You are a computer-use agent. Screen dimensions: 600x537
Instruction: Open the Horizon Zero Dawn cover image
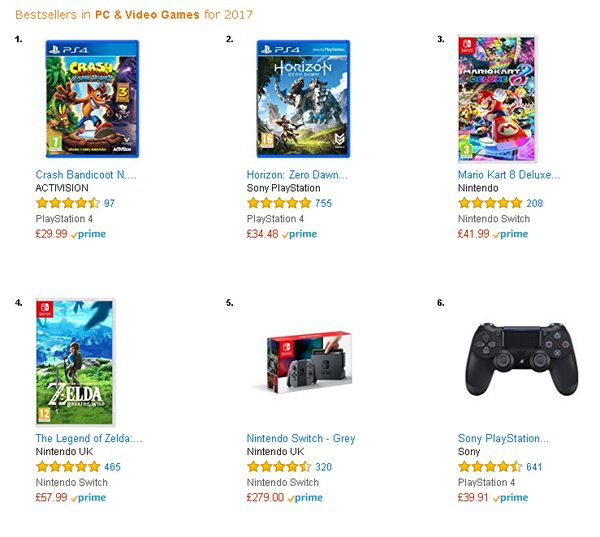(x=303, y=99)
